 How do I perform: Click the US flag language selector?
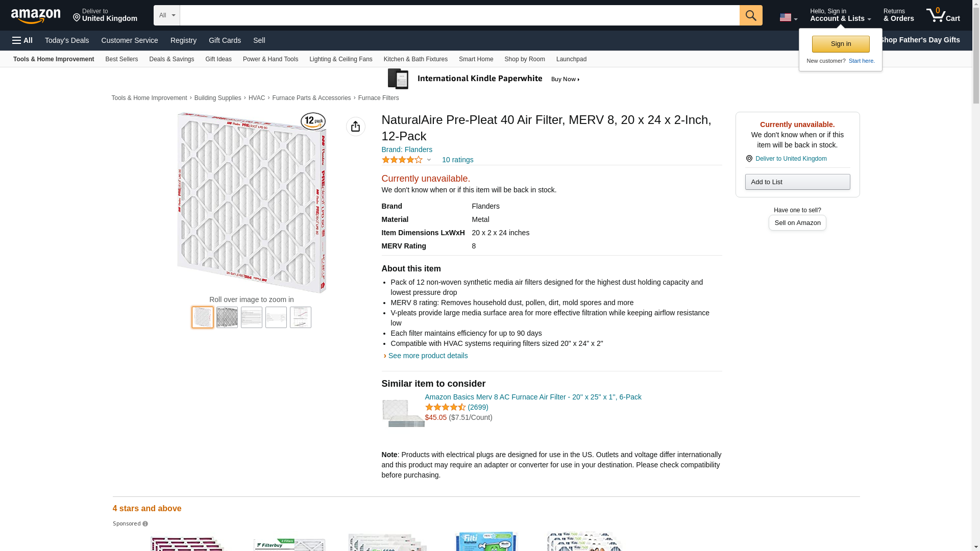pyautogui.click(x=788, y=17)
